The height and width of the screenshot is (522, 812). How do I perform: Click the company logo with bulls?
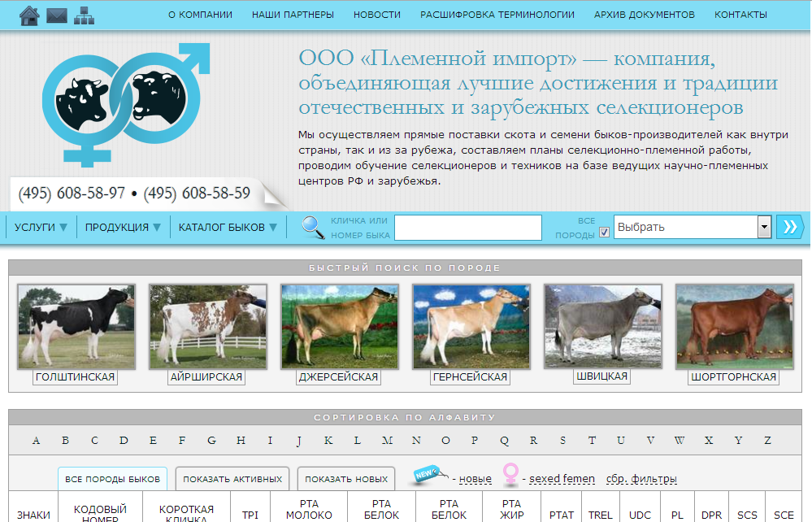(126, 105)
